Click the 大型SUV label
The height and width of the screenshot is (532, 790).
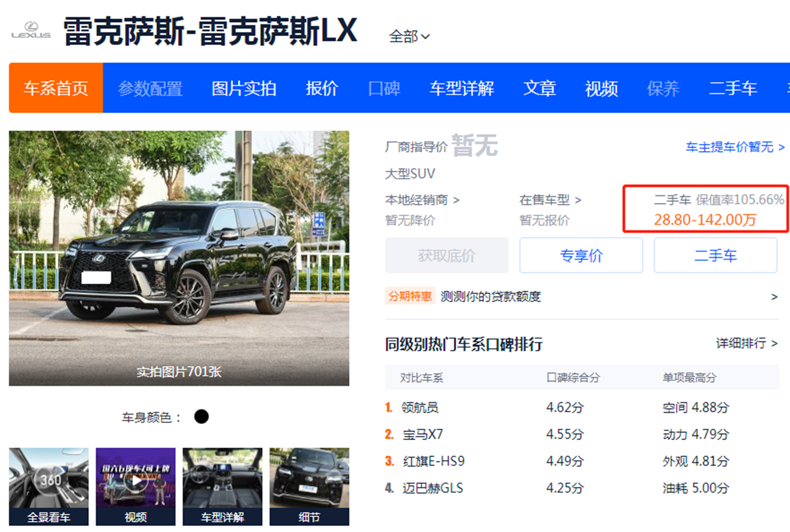(x=410, y=174)
